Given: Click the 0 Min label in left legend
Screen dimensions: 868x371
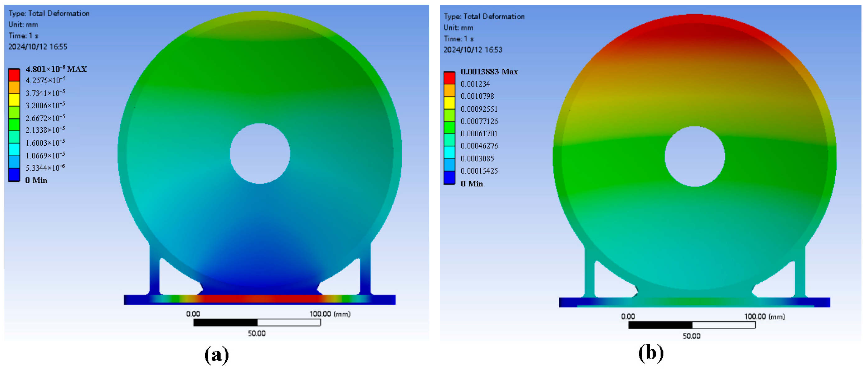Looking at the screenshot, I should point(36,181).
